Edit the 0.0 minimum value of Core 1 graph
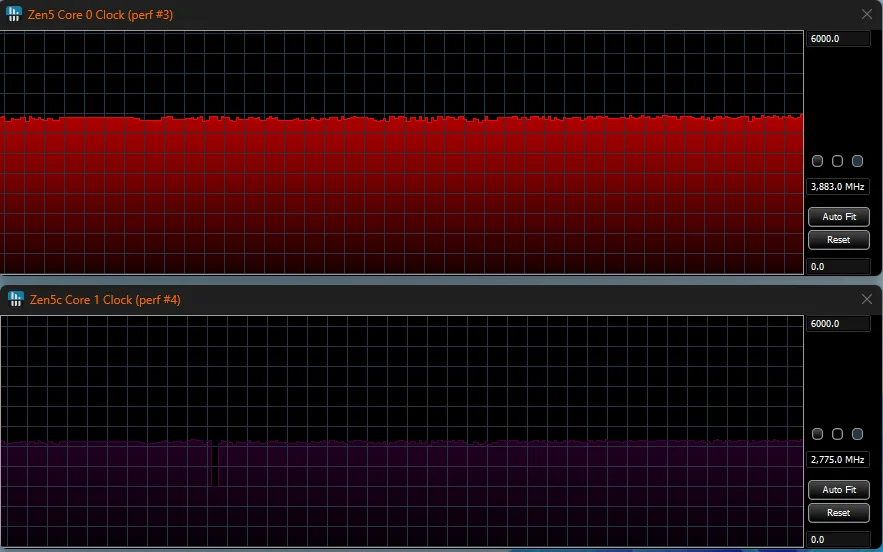 tap(838, 540)
